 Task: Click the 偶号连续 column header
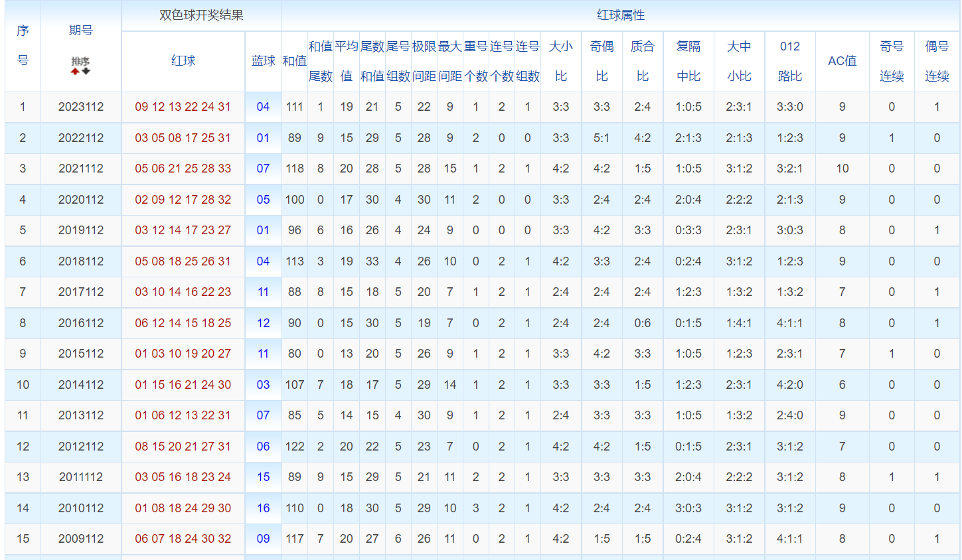(937, 61)
